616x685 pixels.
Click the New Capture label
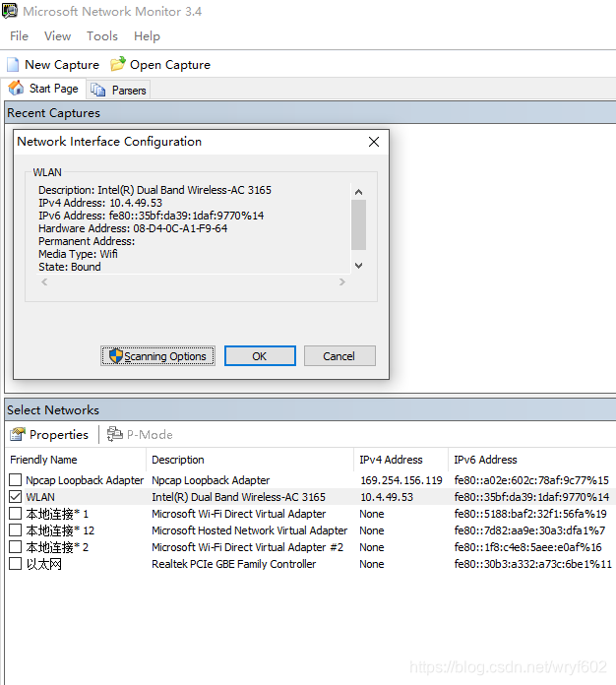tap(62, 65)
